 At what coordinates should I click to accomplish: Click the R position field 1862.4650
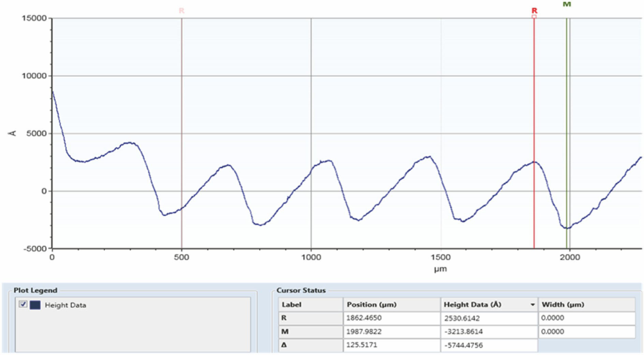click(x=364, y=318)
